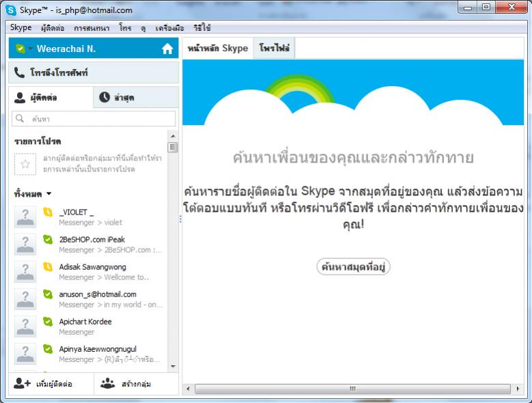The width and height of the screenshot is (532, 403).
Task: Click the status icon of Apichart Kordee
Action: coord(48,322)
